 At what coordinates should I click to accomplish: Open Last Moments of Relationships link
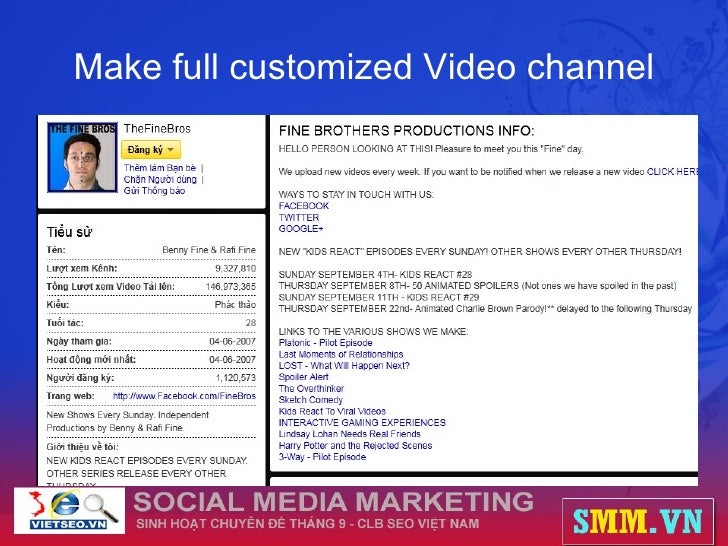(341, 354)
